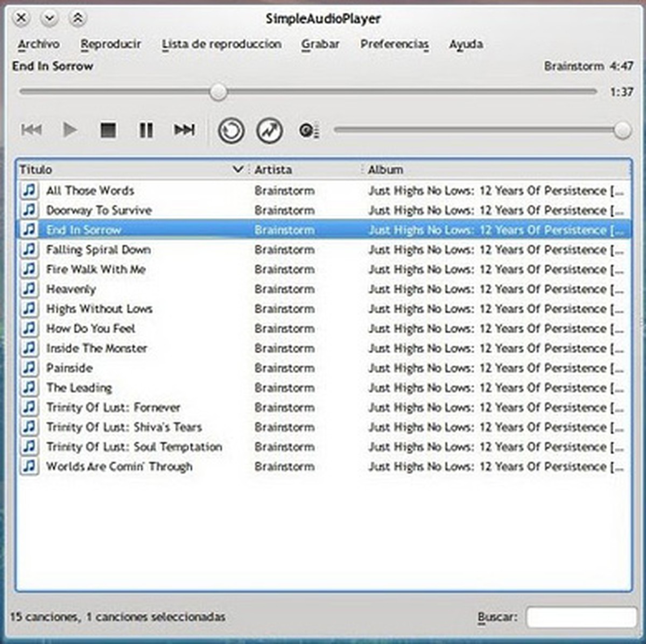Click the roll-up double chevron titlebar button

77,18
